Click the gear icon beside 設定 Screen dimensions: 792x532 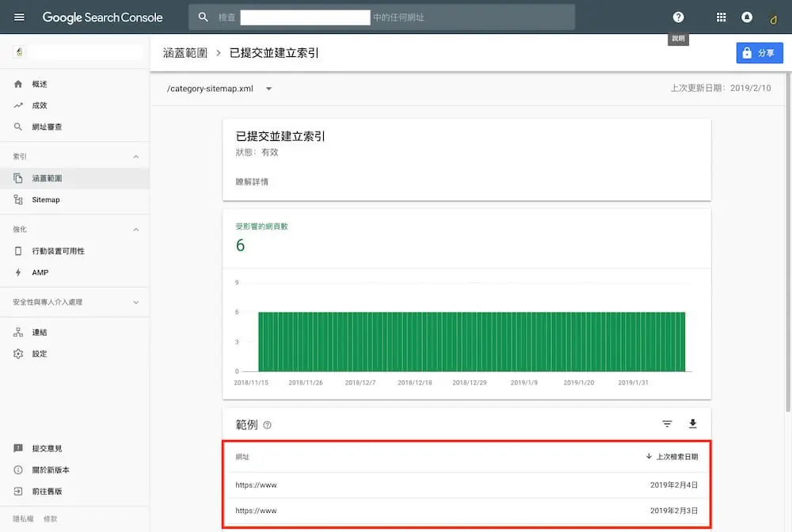click(18, 354)
